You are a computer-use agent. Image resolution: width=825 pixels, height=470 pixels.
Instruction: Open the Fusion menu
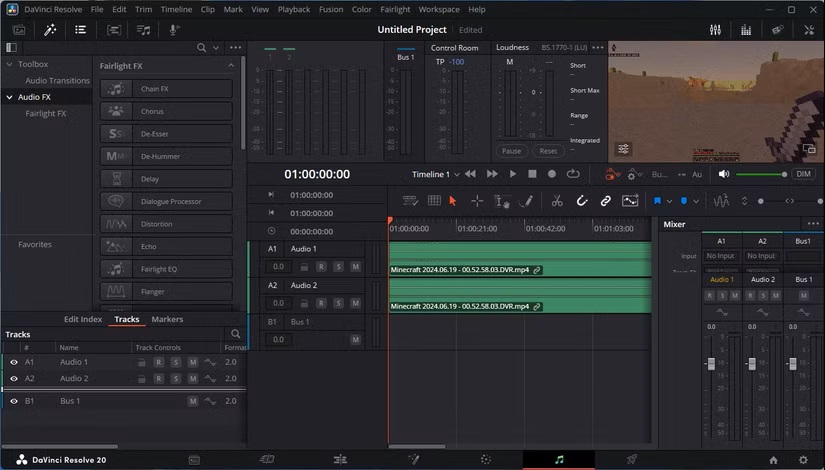(332, 9)
